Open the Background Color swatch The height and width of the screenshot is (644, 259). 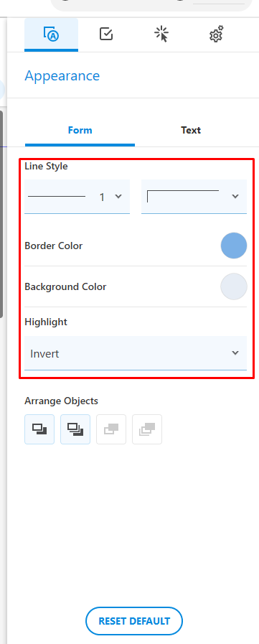[234, 286]
